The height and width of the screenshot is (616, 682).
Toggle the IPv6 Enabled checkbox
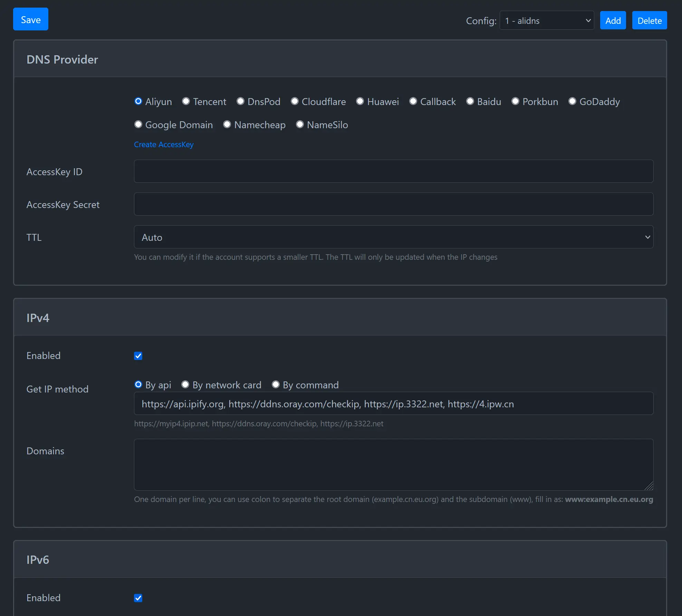click(138, 598)
